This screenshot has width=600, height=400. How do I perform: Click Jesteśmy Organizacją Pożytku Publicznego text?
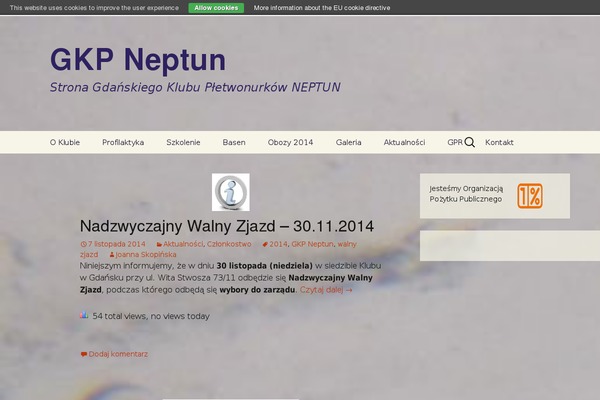click(466, 194)
